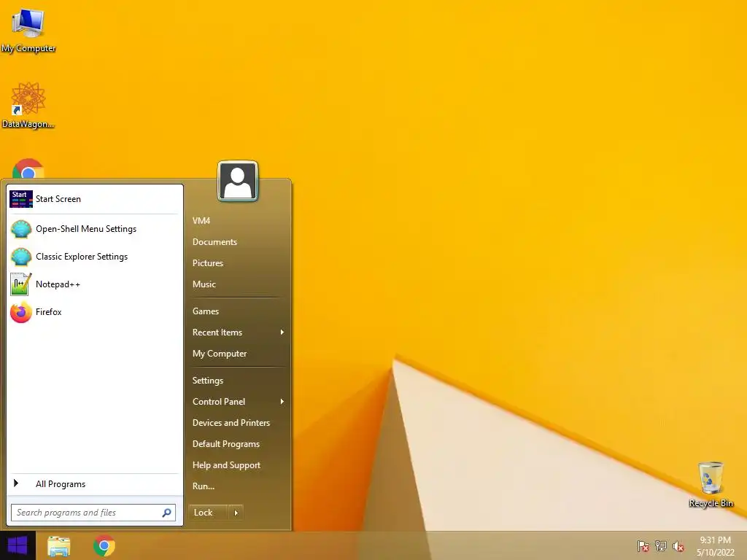Click the Action Center flag tray icon
This screenshot has height=560, width=747.
643,546
